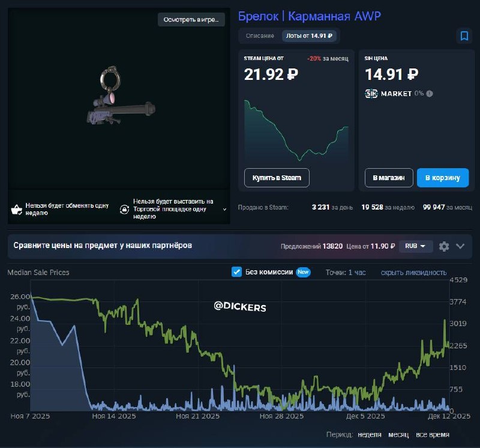Click the -20% за месяц label
The height and width of the screenshot is (448, 480).
click(328, 58)
